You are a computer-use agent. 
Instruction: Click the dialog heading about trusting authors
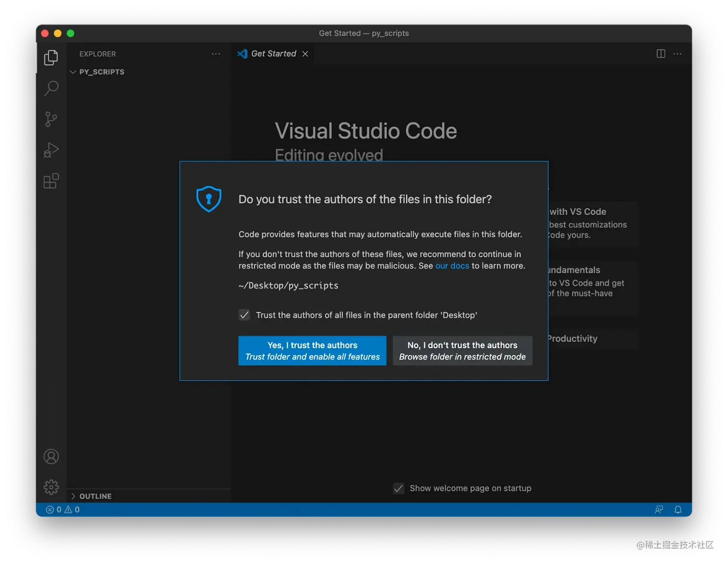click(x=365, y=199)
